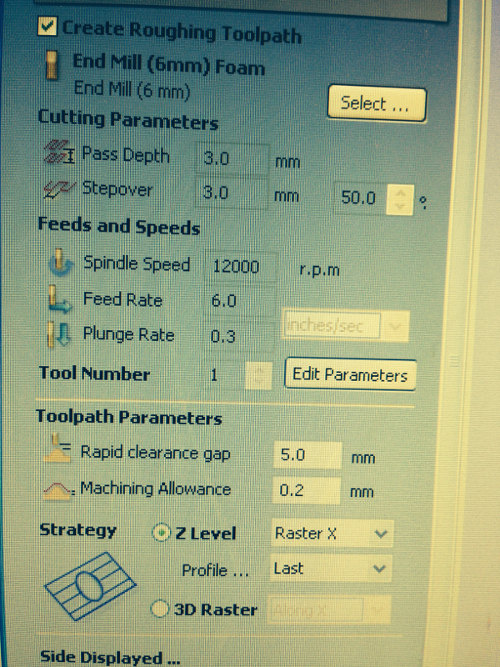The image size is (500, 667).
Task: Click the Stepover 3.0 mm field
Action: click(x=231, y=193)
